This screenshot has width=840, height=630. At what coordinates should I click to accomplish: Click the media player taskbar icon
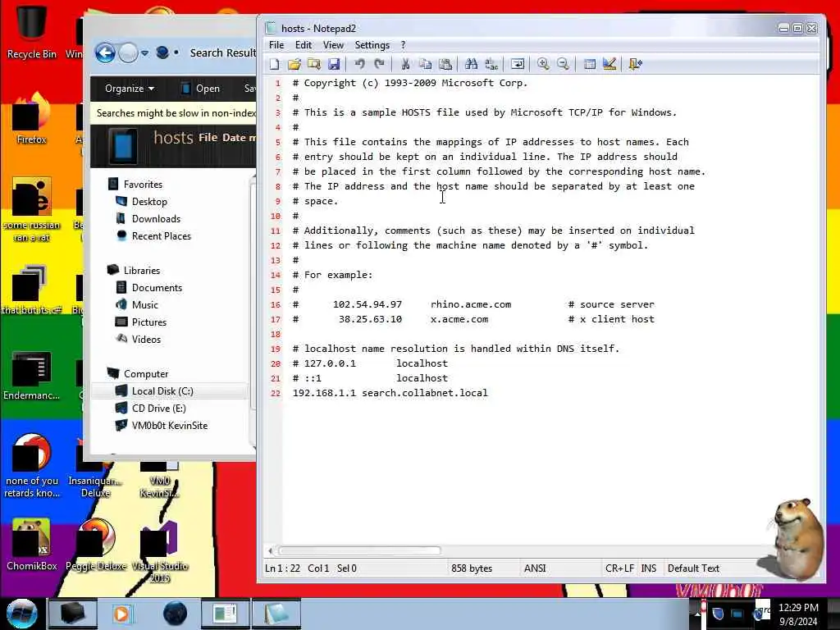coord(122,614)
